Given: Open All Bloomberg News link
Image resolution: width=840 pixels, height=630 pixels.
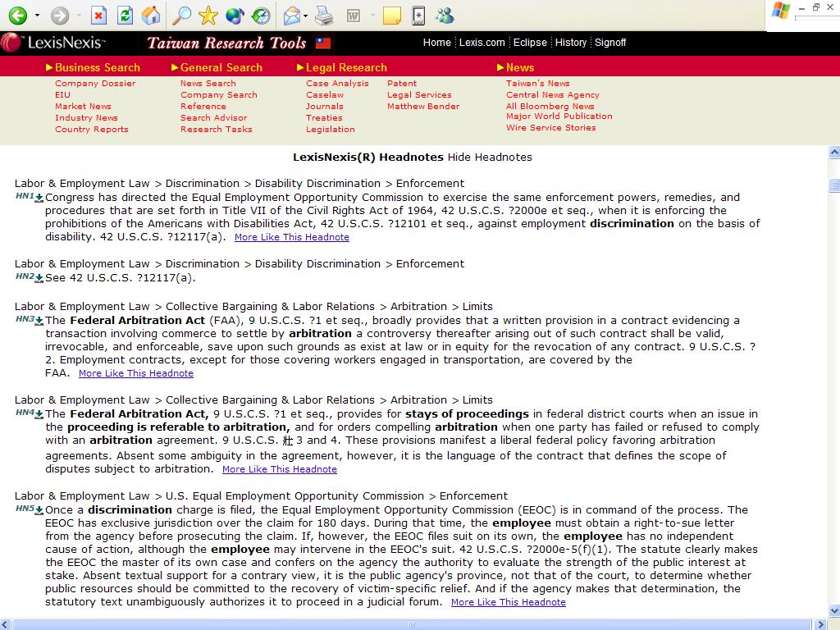Looking at the screenshot, I should point(550,106).
